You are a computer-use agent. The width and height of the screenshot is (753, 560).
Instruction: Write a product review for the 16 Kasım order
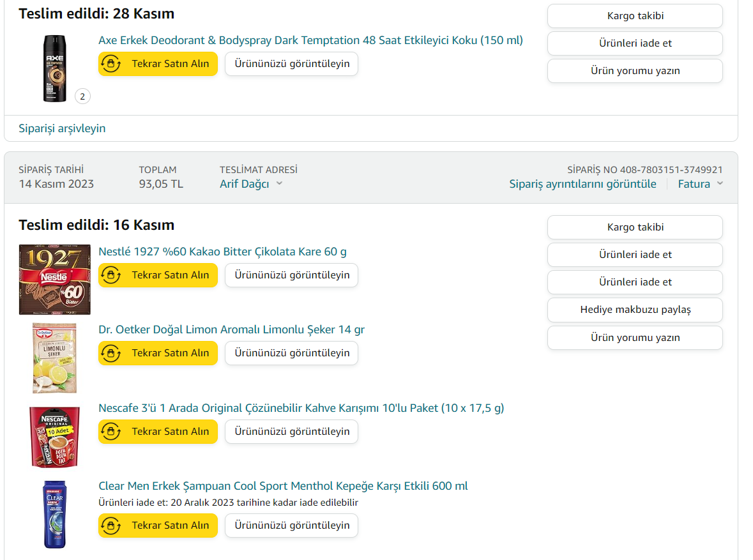tap(635, 338)
